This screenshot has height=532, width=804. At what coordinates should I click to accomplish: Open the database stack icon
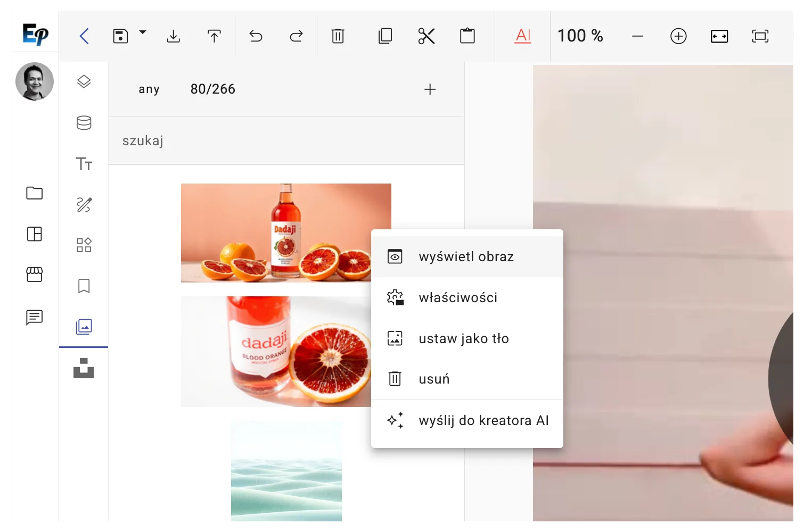tap(84, 123)
